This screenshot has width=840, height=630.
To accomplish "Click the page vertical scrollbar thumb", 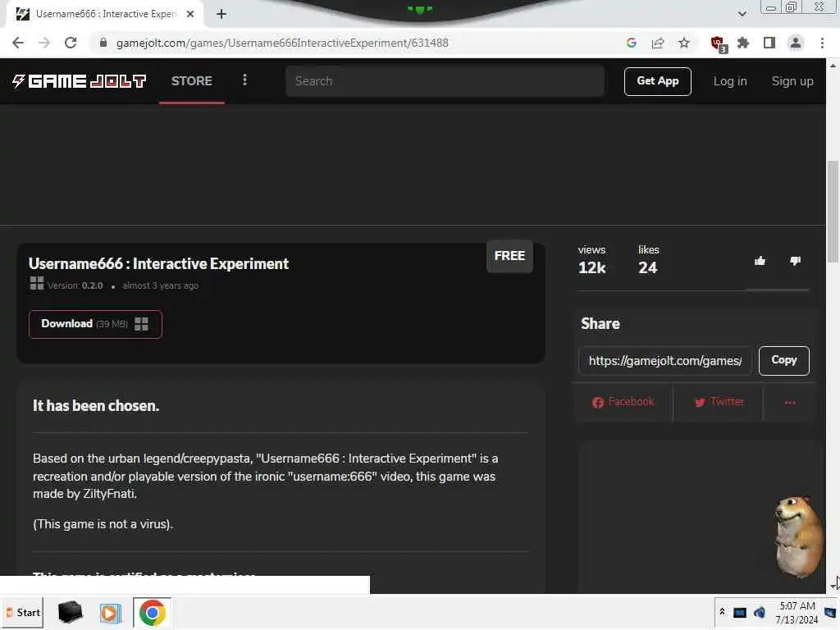I will 833,212.
